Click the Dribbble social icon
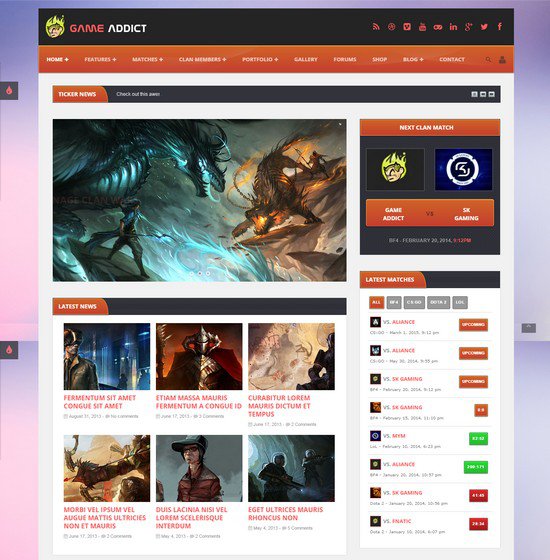550x560 pixels. click(391, 27)
